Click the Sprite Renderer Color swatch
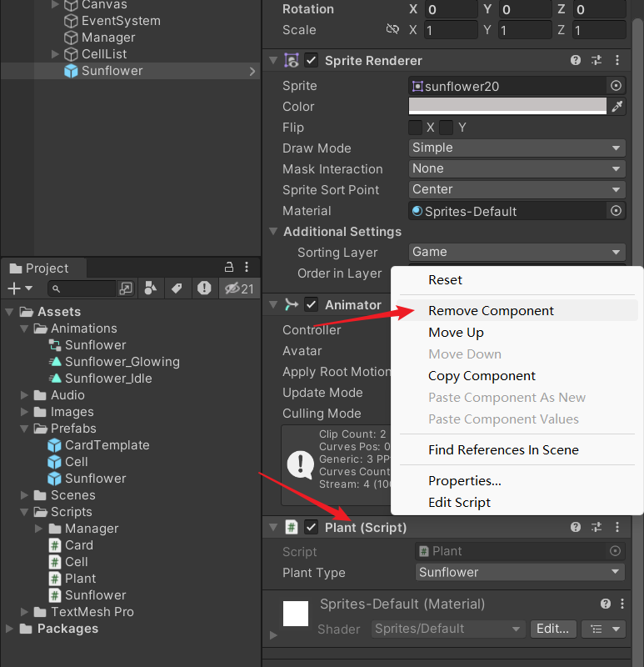This screenshot has height=667, width=644. pos(507,107)
